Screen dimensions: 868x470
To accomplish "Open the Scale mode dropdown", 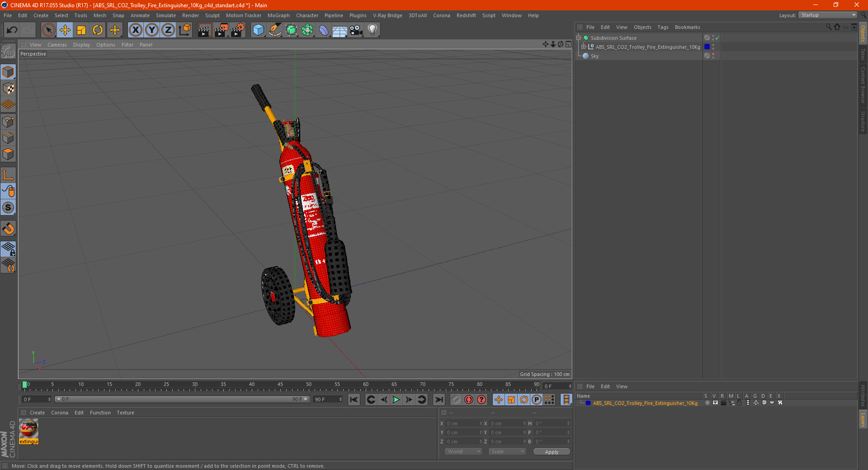I will click(507, 451).
